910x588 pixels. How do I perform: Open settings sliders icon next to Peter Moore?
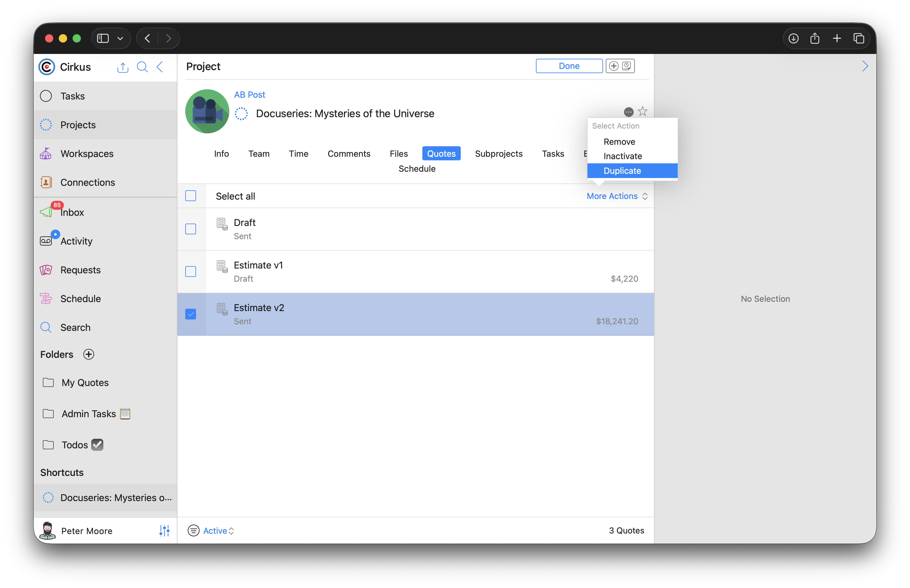(164, 530)
